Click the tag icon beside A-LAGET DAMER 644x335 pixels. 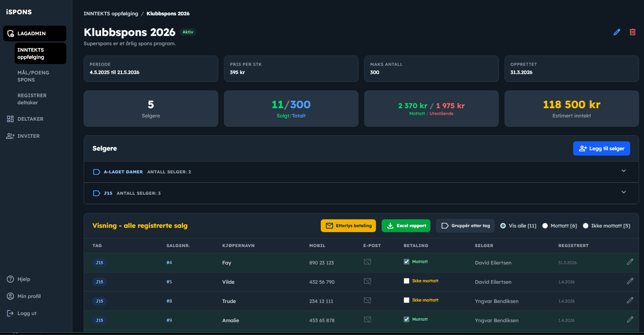coord(96,172)
